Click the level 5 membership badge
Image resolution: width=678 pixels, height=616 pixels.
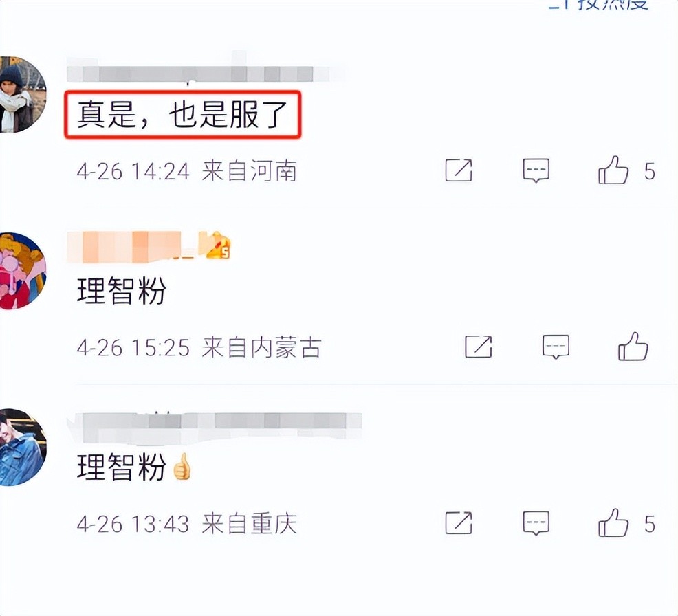coord(219,245)
